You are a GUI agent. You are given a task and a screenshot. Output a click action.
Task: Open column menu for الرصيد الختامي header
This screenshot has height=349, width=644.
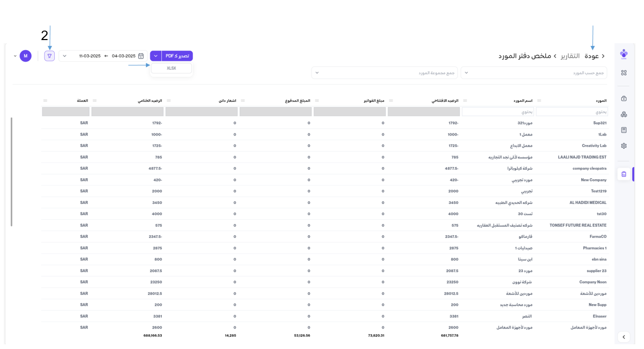tap(95, 101)
